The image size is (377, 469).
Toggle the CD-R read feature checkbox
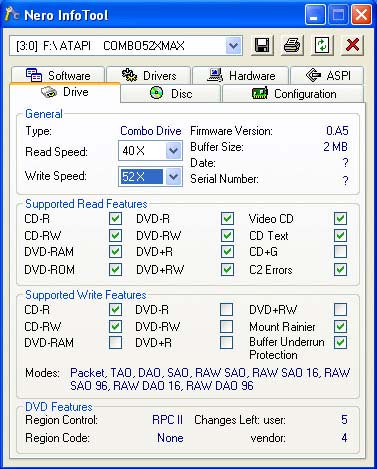pos(115,219)
